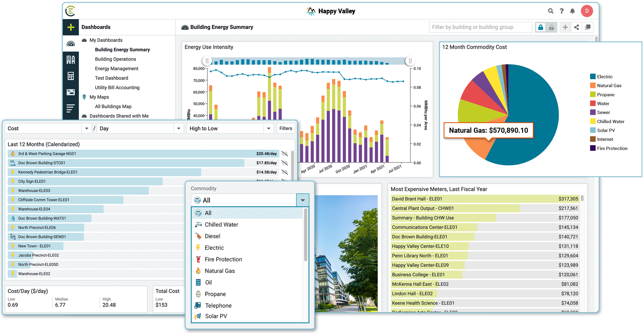
Task: Click the building photo thumbnail
Action: pyautogui.click(x=346, y=254)
